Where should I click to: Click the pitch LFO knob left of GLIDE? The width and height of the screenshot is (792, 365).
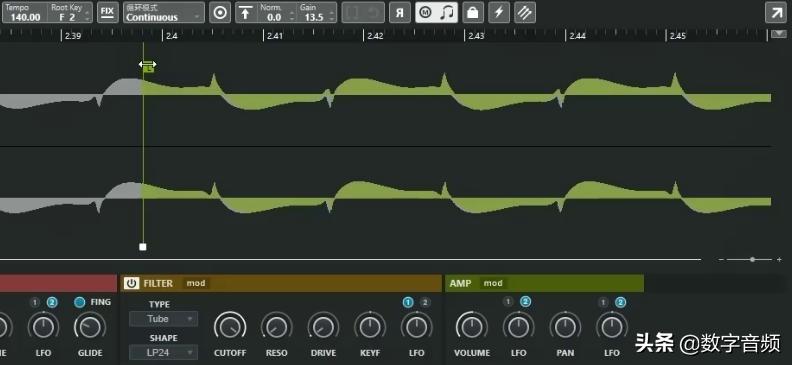[43, 327]
